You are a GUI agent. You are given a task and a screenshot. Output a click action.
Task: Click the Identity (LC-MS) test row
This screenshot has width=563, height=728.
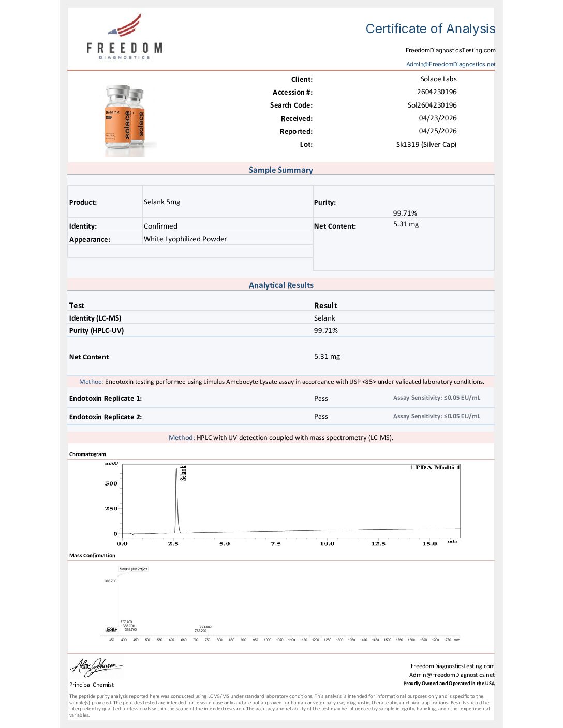point(280,318)
